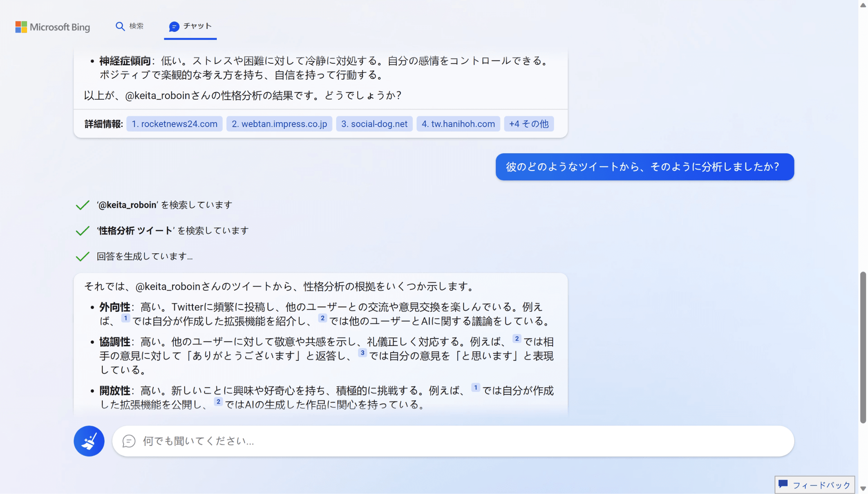Open source link 2. webtan.impress.co.jp

(279, 124)
